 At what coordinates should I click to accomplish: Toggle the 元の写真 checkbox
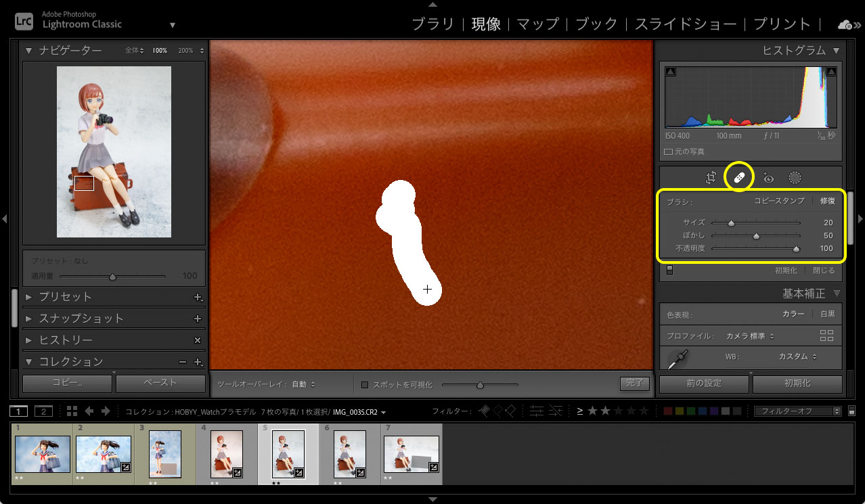click(669, 152)
